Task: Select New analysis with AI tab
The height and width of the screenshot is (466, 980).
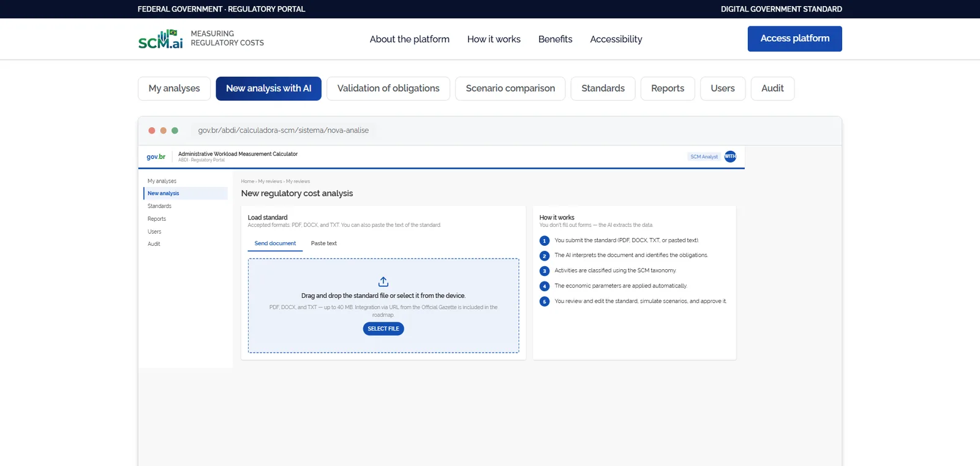Action: coord(268,88)
